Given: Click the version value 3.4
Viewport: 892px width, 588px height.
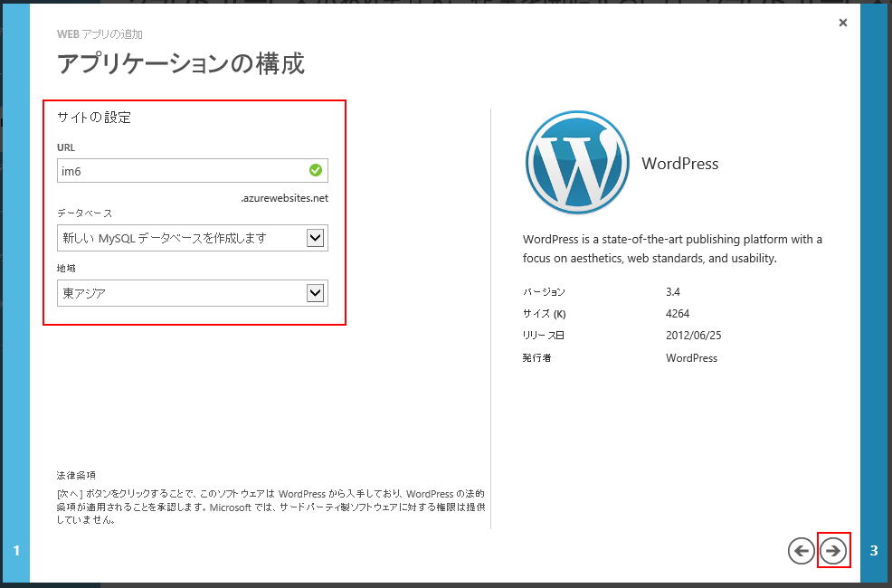Looking at the screenshot, I should pos(673,291).
